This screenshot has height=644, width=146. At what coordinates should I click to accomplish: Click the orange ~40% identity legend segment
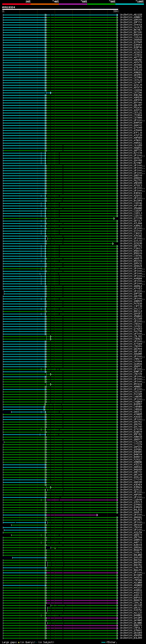pos(45,4)
